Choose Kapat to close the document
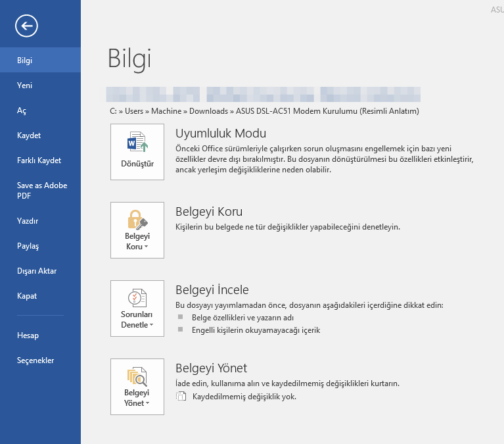Image resolution: width=504 pixels, height=444 pixels. (x=40, y=296)
